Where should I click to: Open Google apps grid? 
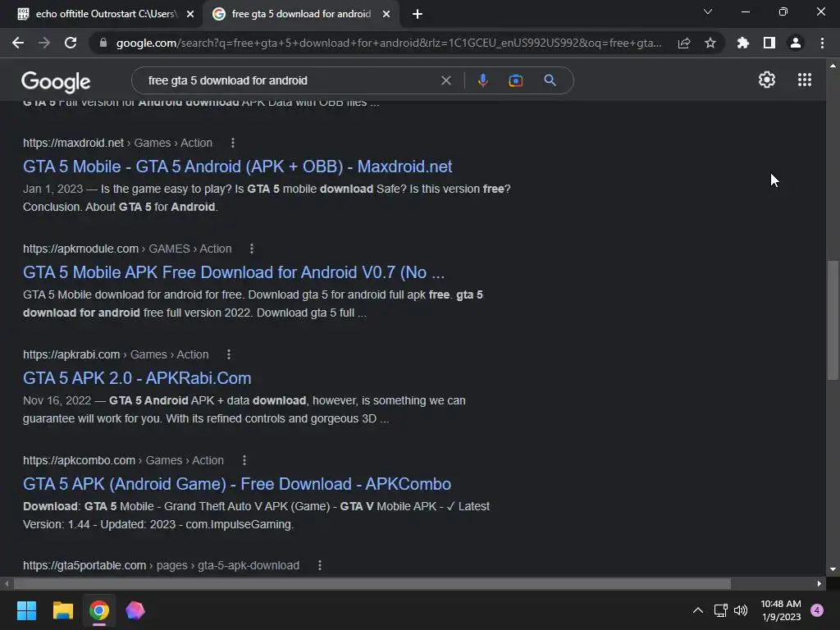point(805,80)
